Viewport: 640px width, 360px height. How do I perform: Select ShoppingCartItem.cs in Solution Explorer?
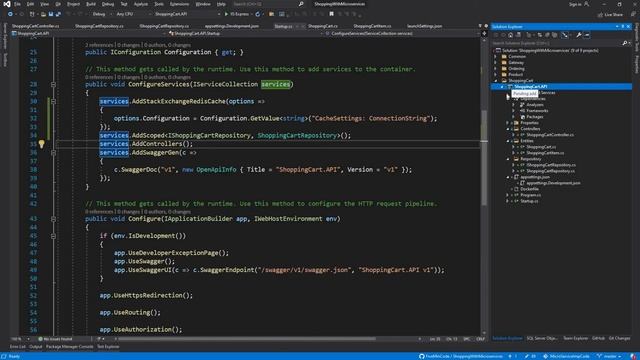coord(545,153)
